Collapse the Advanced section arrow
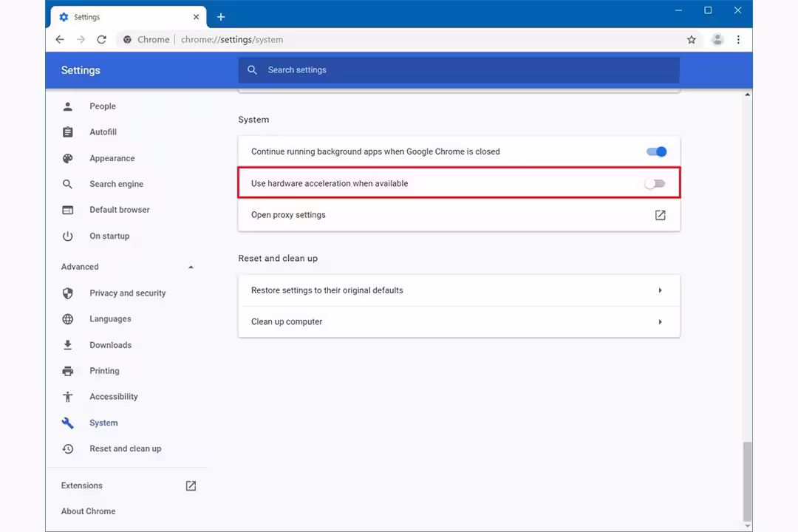The height and width of the screenshot is (532, 798). coord(191,267)
